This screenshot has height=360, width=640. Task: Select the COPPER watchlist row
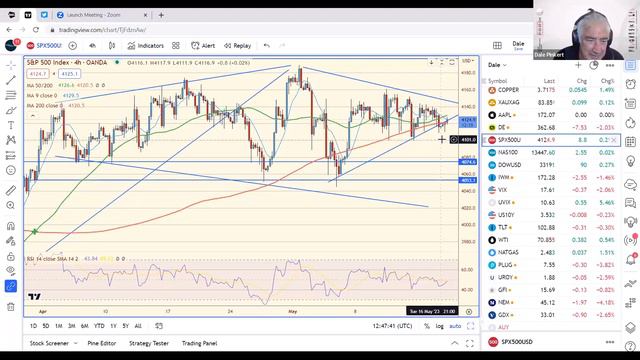[x=551, y=90]
